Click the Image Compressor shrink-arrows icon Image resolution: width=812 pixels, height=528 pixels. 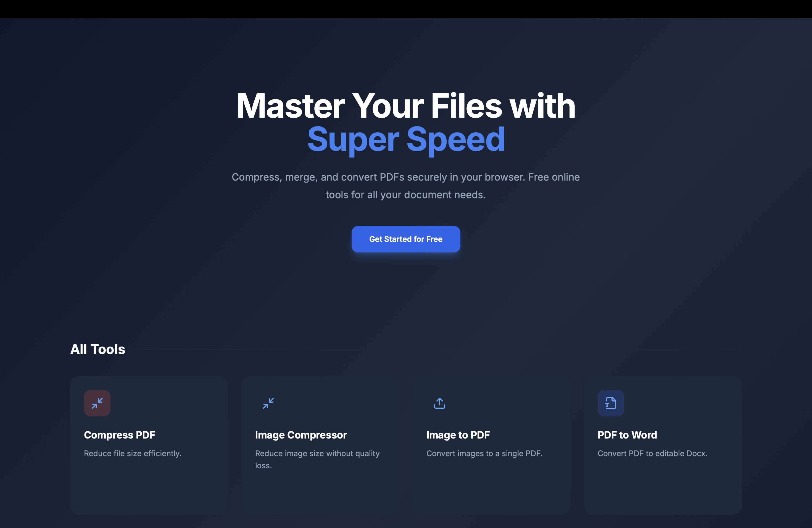click(x=268, y=403)
